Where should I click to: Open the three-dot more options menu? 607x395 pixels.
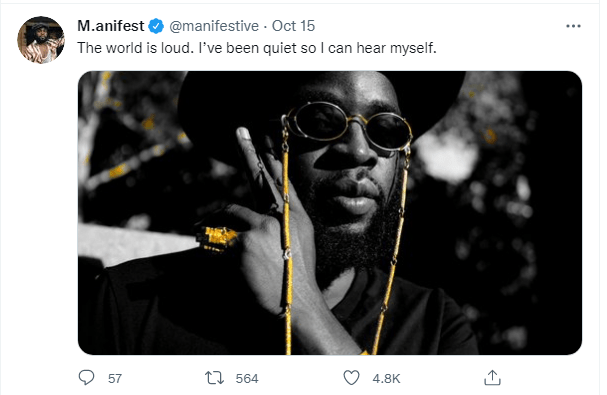(573, 26)
